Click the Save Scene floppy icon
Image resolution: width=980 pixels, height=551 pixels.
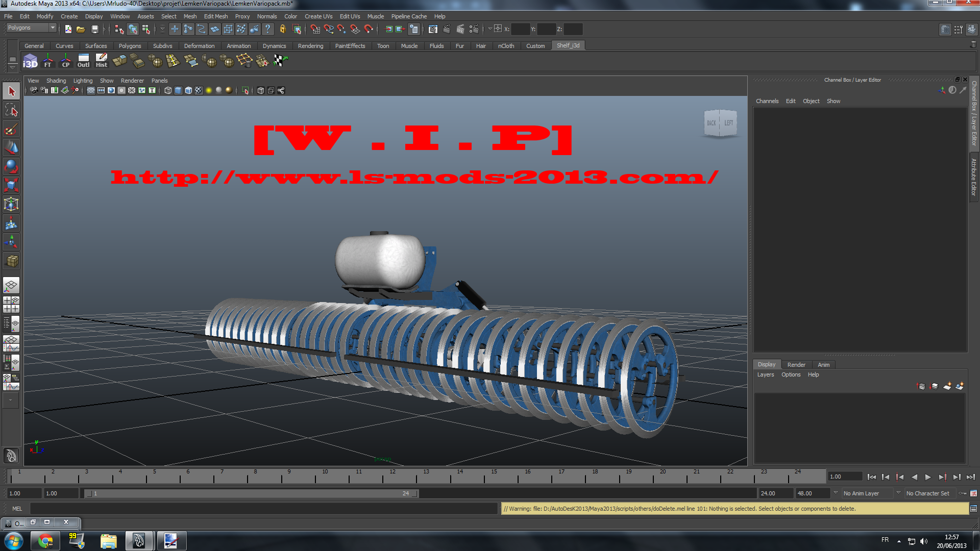[x=94, y=30]
